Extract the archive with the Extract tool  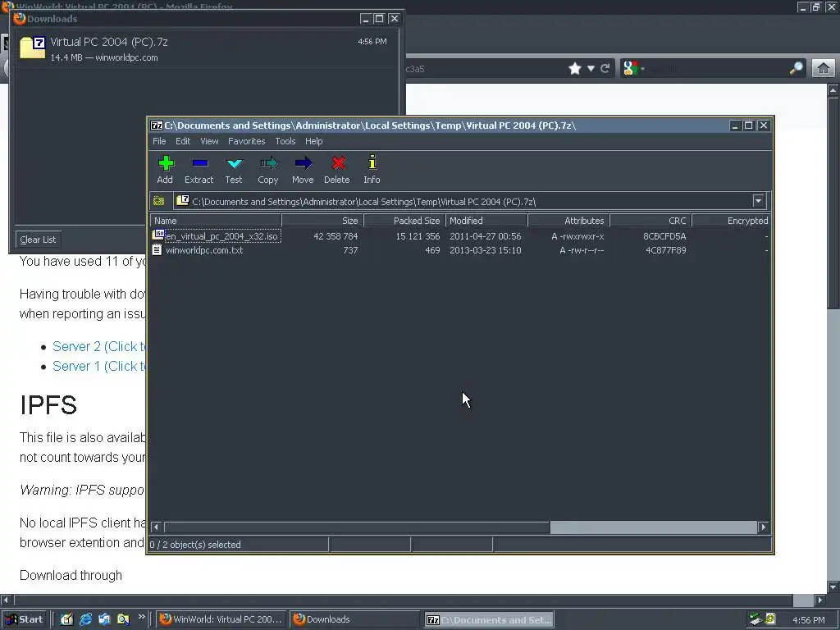(x=199, y=169)
